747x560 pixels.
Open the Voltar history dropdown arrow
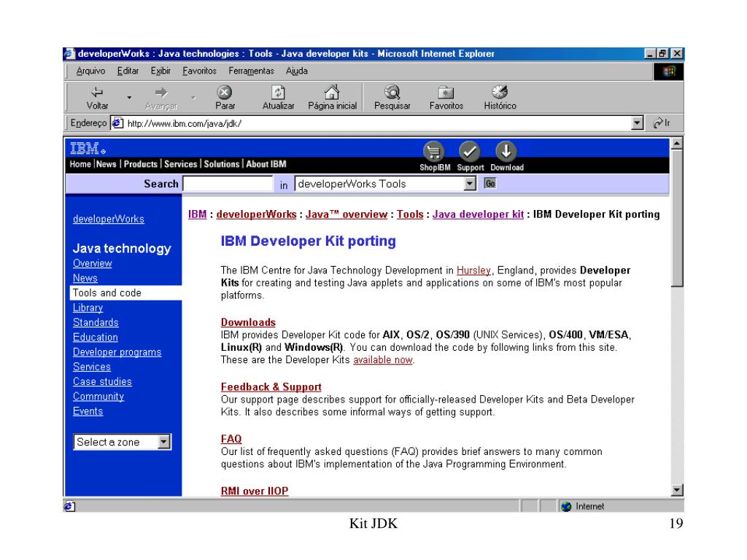pyautogui.click(x=128, y=98)
